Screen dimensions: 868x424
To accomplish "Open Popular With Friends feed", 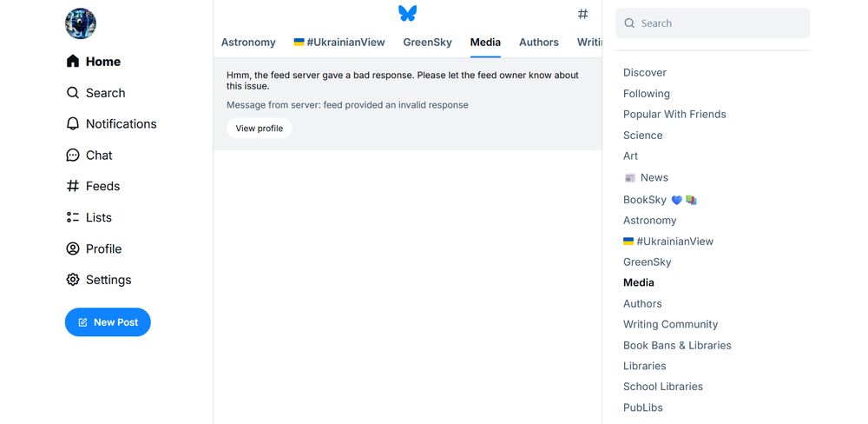I will [x=674, y=114].
